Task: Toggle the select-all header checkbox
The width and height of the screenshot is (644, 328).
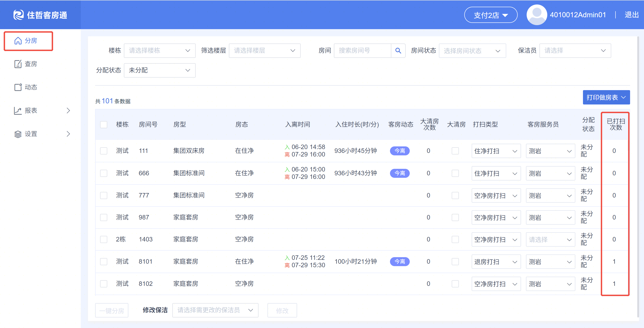Action: [x=103, y=125]
